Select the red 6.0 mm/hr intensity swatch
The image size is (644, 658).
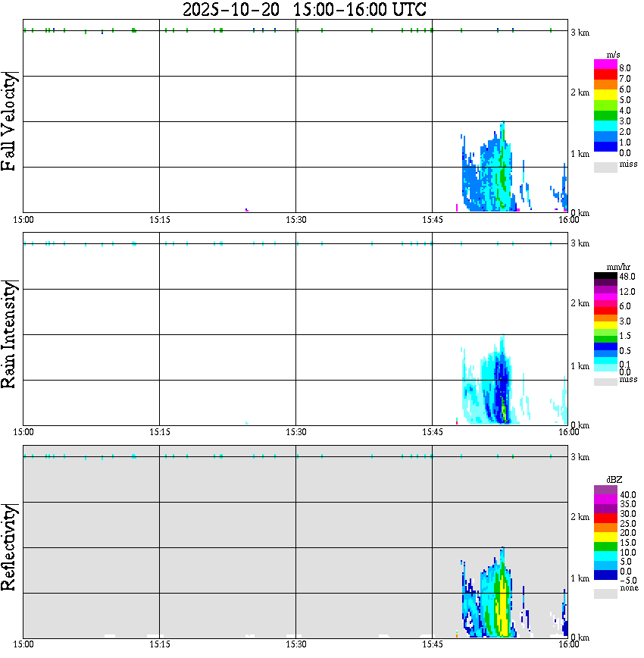605,311
